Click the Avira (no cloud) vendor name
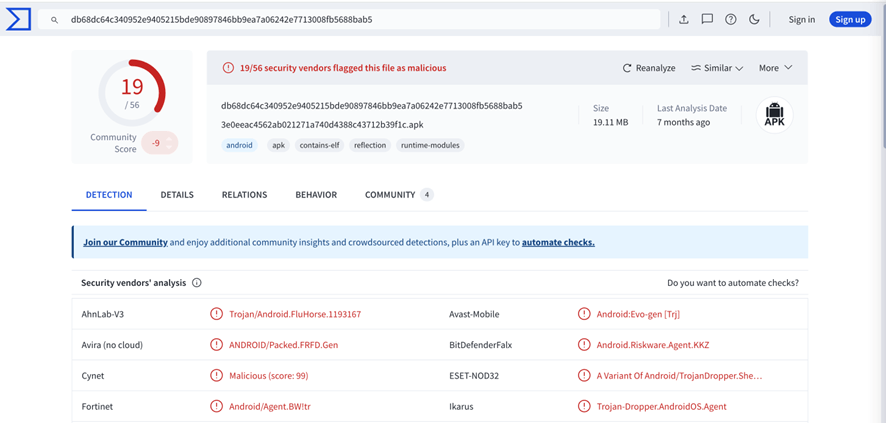This screenshot has width=886, height=423. point(112,344)
